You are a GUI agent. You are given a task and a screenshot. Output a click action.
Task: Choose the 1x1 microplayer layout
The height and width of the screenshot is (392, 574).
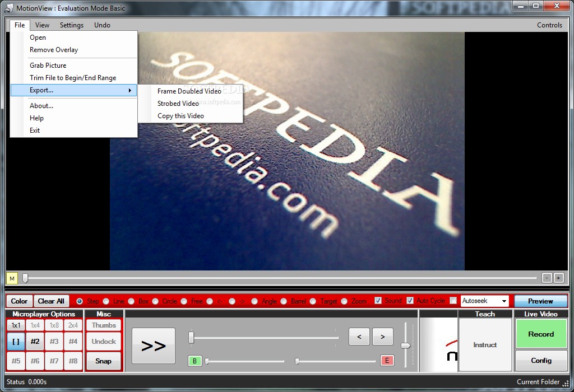(16, 325)
